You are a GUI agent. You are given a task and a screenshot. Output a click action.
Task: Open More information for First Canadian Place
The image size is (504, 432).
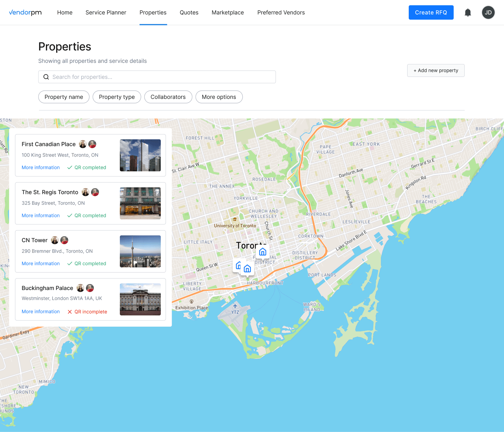point(41,167)
